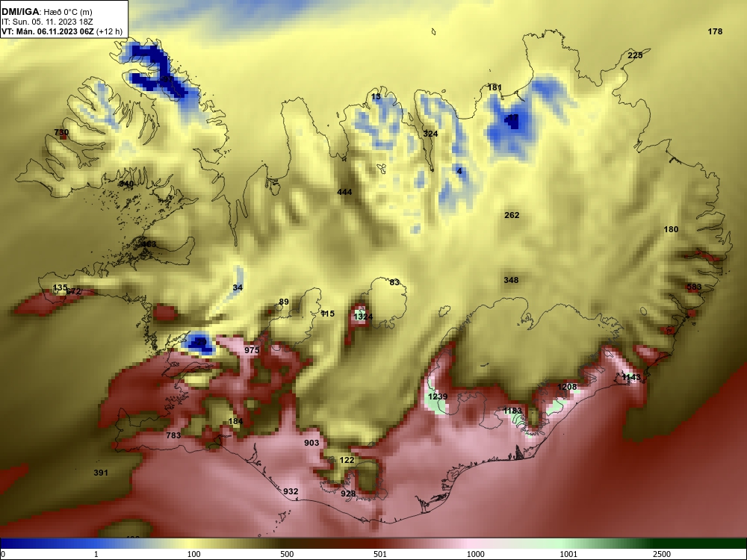Click the 928 value on the map
The height and width of the screenshot is (560, 747).
tap(348, 494)
